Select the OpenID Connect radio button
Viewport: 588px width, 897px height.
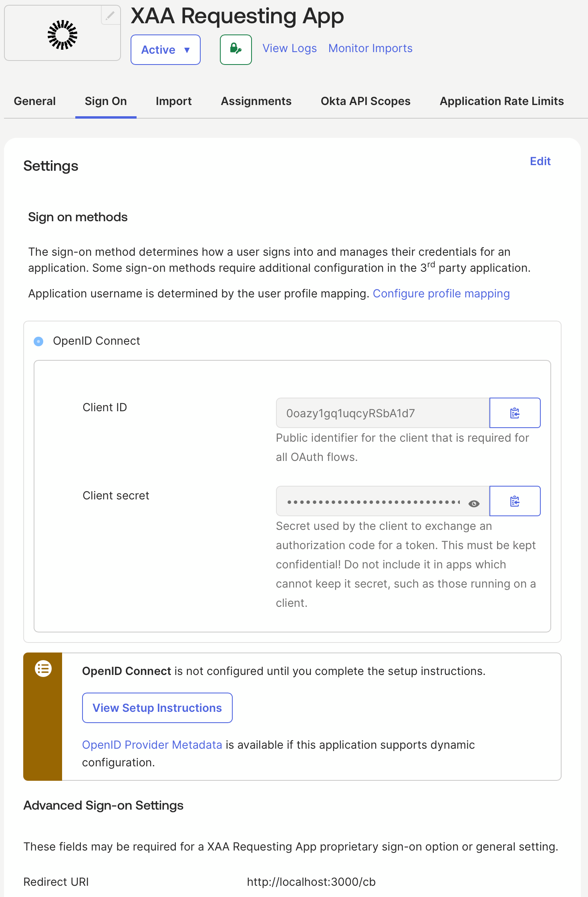pyautogui.click(x=38, y=341)
